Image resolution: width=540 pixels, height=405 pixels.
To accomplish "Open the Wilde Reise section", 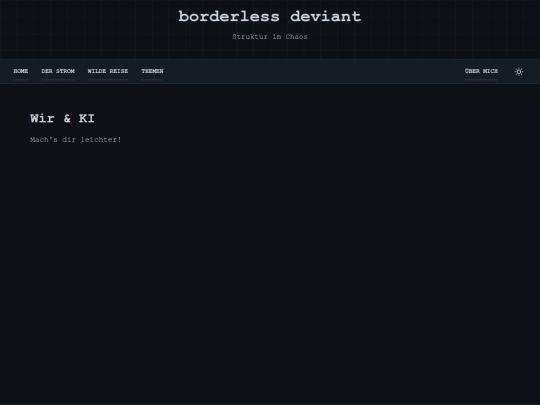I will (x=107, y=71).
